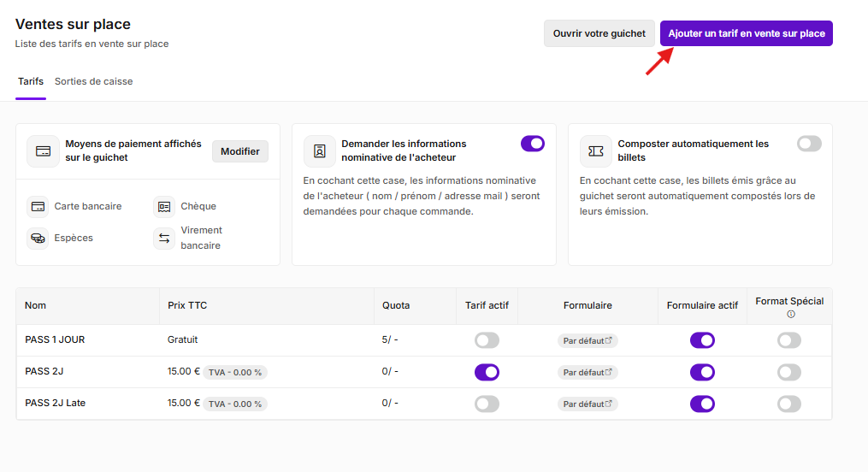Click the nominative buyer info badge icon

point(320,151)
